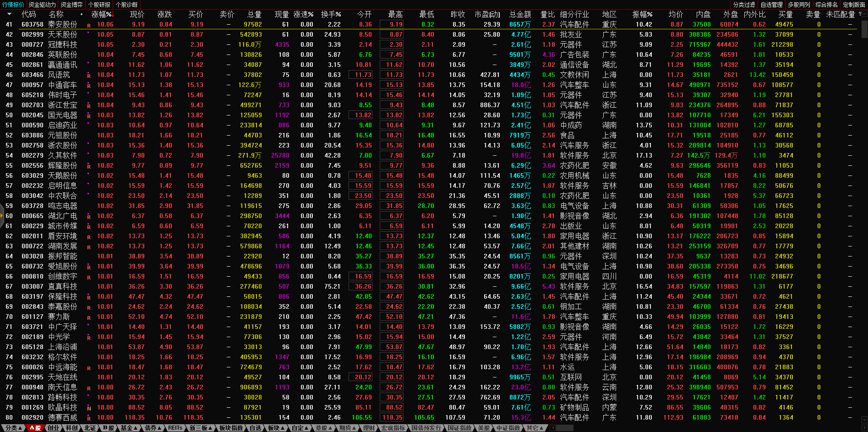Click the dot column header after 名称

point(82,14)
